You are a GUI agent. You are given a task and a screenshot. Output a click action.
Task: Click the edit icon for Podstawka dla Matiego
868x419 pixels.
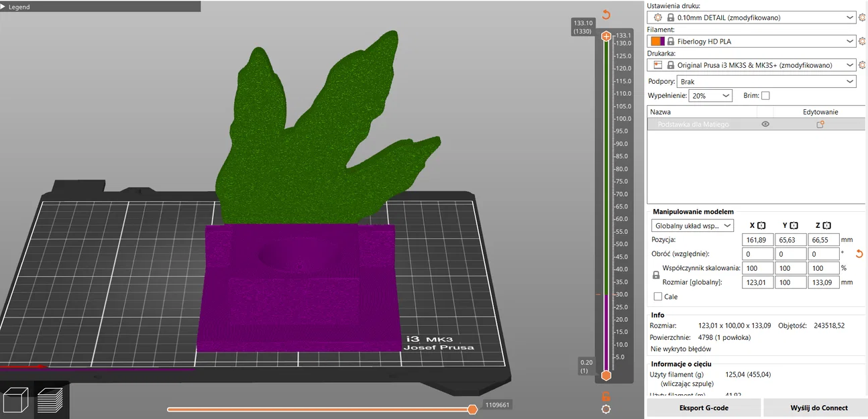pyautogui.click(x=820, y=125)
